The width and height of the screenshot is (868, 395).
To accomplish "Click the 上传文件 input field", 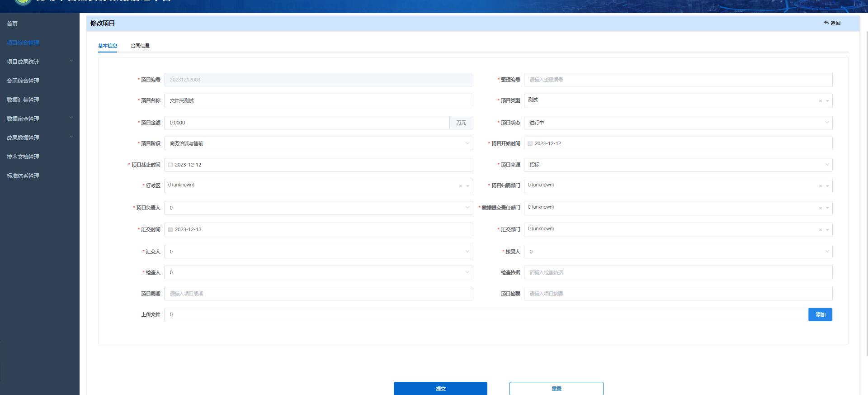I will coord(486,314).
